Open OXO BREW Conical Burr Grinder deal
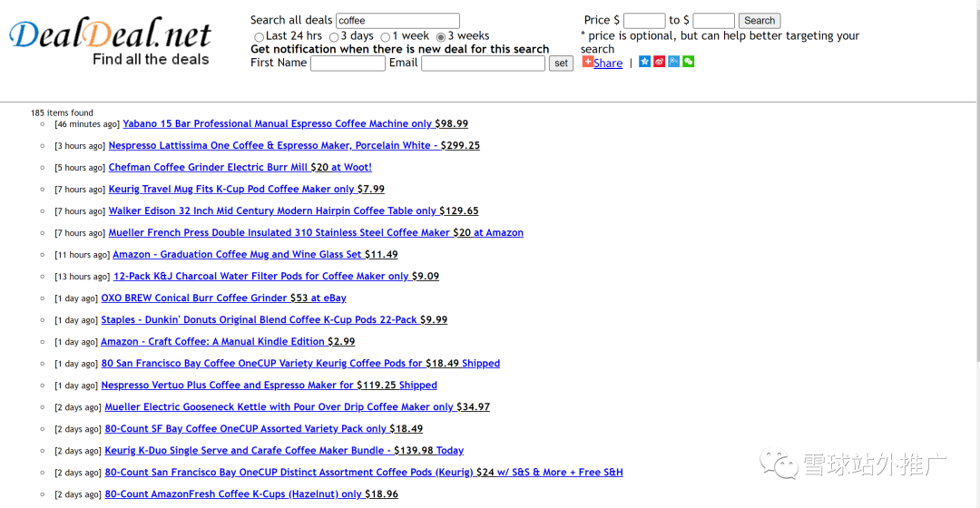 (224, 298)
